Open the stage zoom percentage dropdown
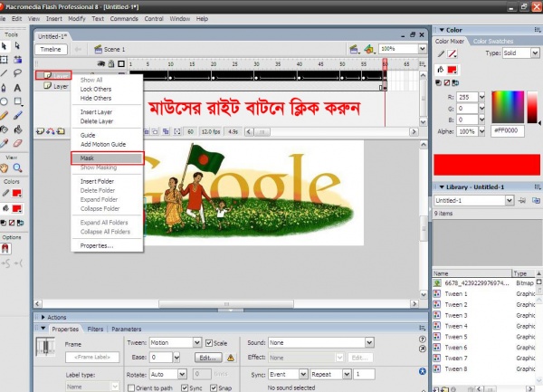The width and height of the screenshot is (543, 392). pyautogui.click(x=424, y=49)
